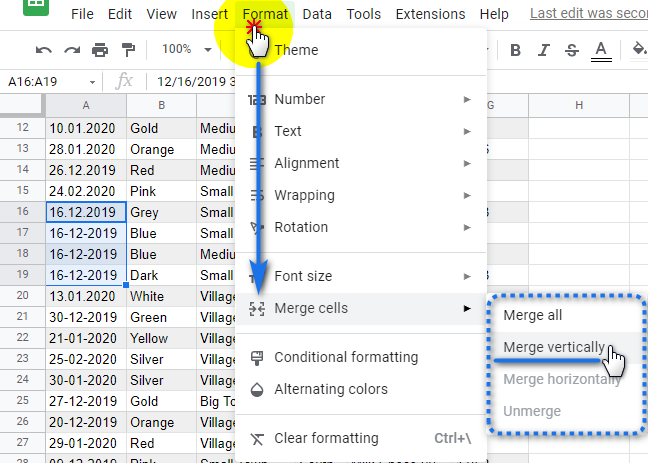648x463 pixels.
Task: Select Conditional formatting menu item
Action: [361, 357]
